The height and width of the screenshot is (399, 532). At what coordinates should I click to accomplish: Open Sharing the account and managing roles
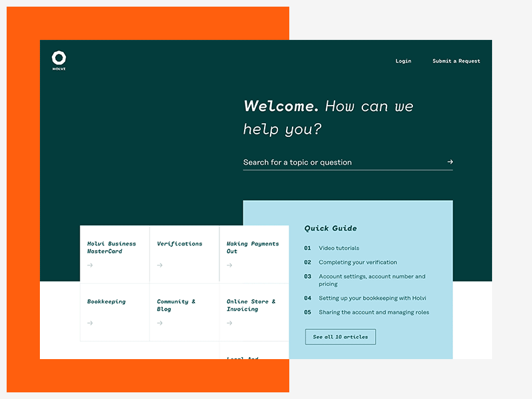point(373,312)
